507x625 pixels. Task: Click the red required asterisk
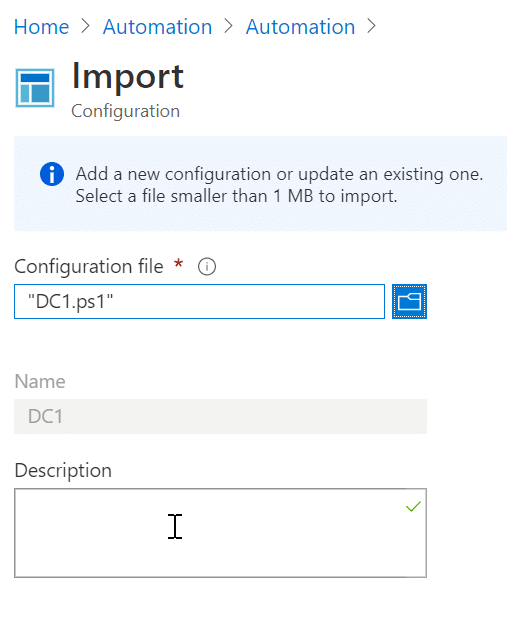[x=178, y=263]
